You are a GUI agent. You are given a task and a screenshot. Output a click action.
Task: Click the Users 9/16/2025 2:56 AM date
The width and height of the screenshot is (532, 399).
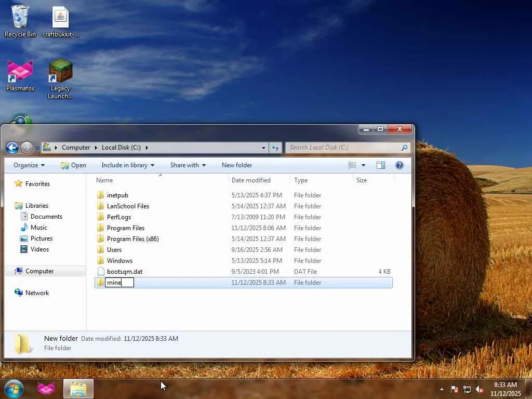tap(257, 250)
